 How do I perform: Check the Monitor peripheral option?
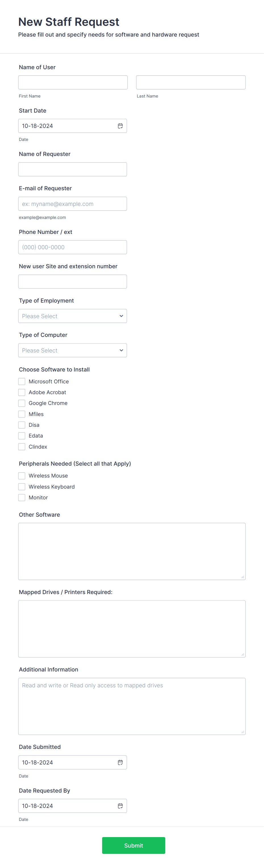22,497
